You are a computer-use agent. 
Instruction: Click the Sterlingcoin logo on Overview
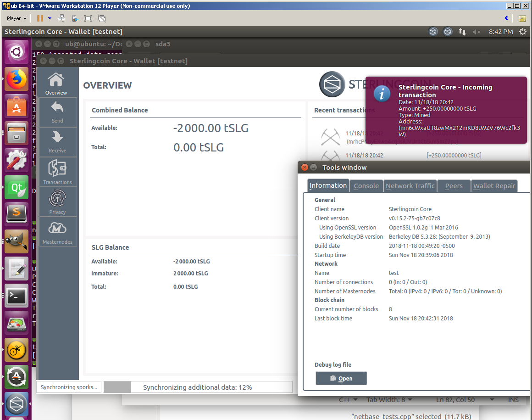pos(332,84)
